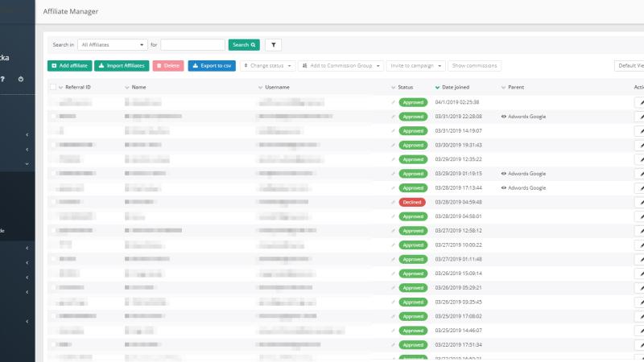Click the date 03/27/2019 10:00:22
This screenshot has height=362, width=644.
(458, 245)
